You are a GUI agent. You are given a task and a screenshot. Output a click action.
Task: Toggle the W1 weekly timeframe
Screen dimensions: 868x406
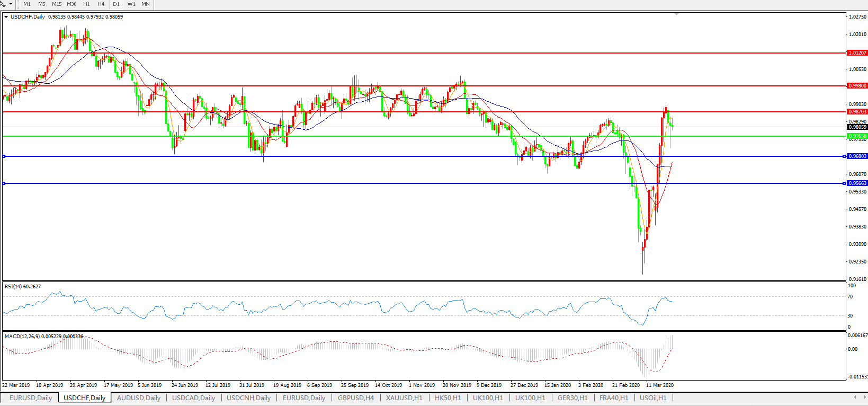click(131, 4)
